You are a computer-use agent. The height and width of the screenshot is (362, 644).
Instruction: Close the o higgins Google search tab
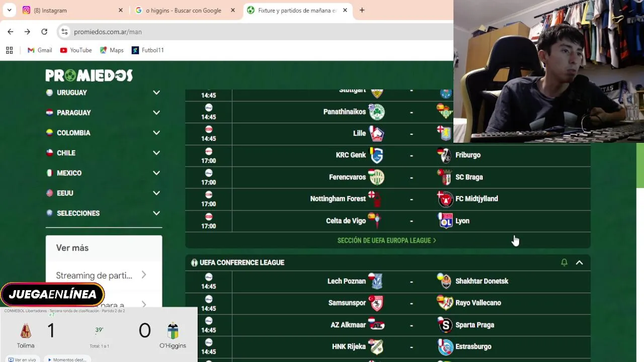(232, 10)
